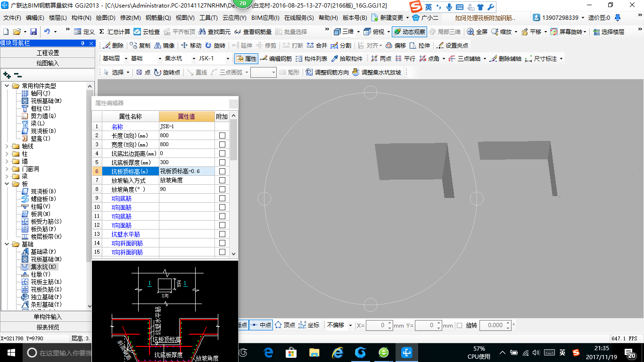The height and width of the screenshot is (362, 644).
Task: Select the 合并 merge tool
Action: tap(316, 45)
